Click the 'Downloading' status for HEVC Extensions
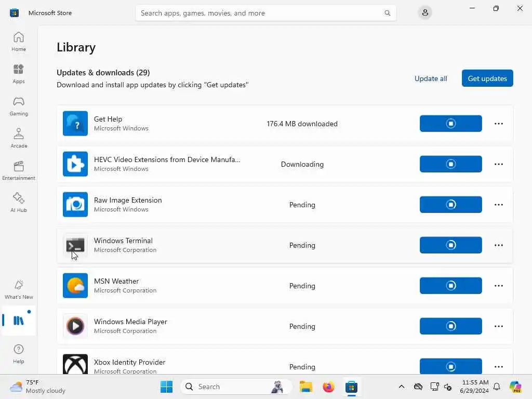Screen dimensions: 532x399 (302, 164)
